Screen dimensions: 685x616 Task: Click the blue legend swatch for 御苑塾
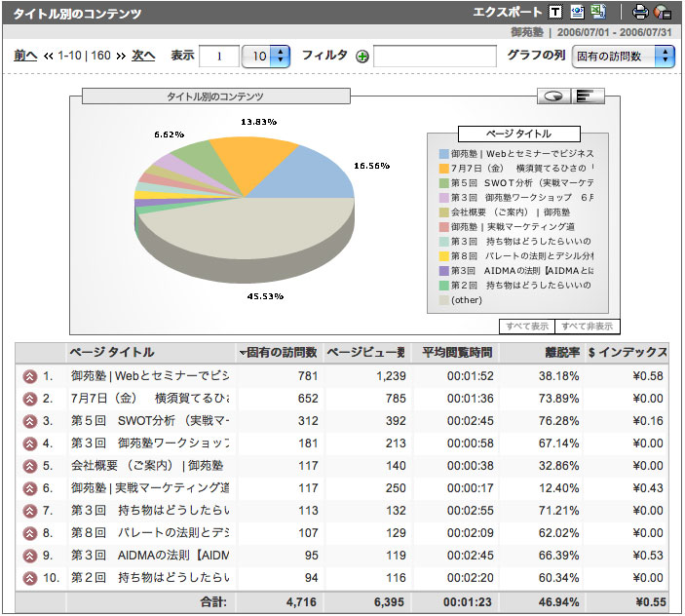[443, 154]
